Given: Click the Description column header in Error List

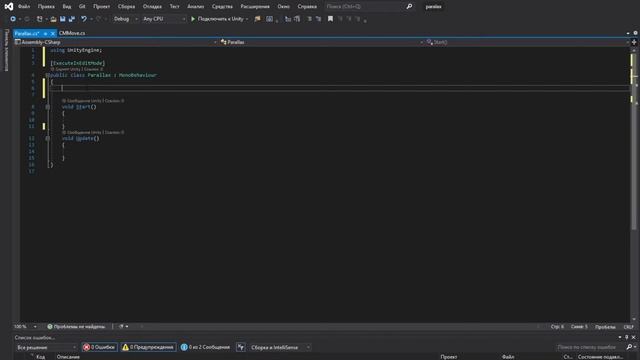Looking at the screenshot, I should coord(68,357).
